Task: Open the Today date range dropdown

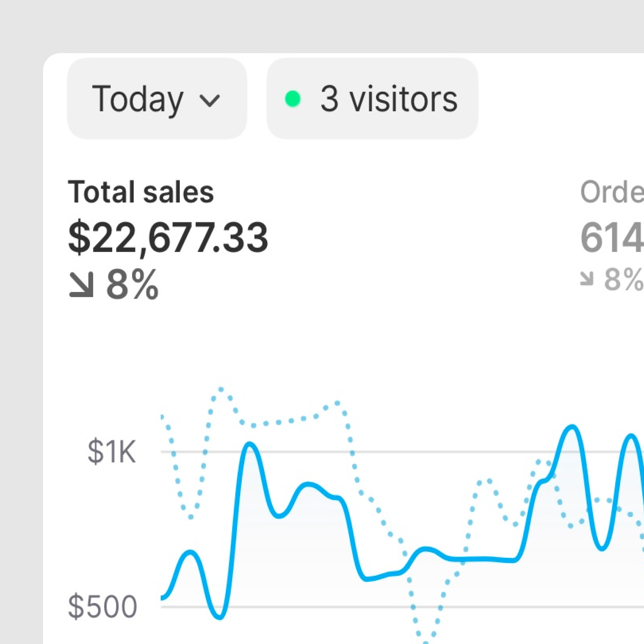Action: tap(156, 99)
